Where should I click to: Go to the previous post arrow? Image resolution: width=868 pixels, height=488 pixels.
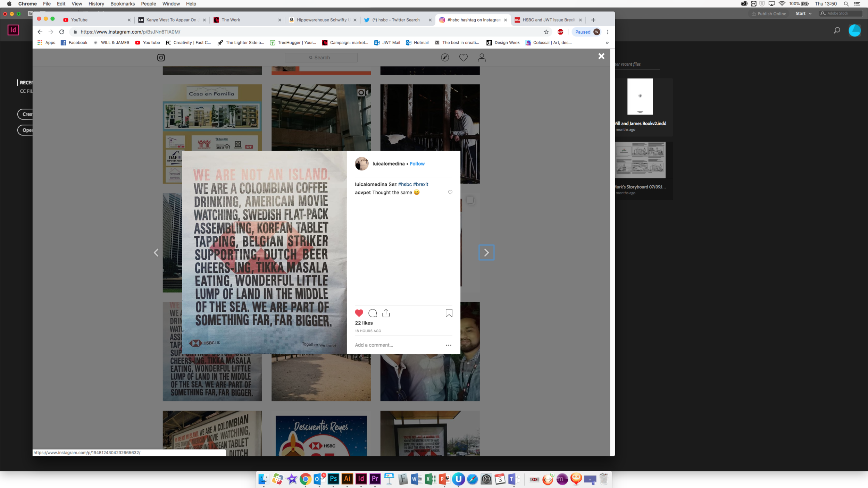(x=156, y=252)
